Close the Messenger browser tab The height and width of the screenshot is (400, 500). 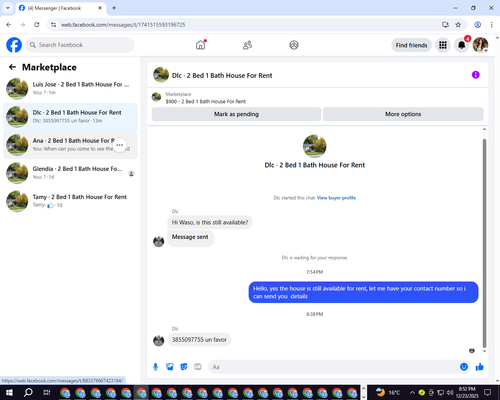pyautogui.click(x=100, y=8)
